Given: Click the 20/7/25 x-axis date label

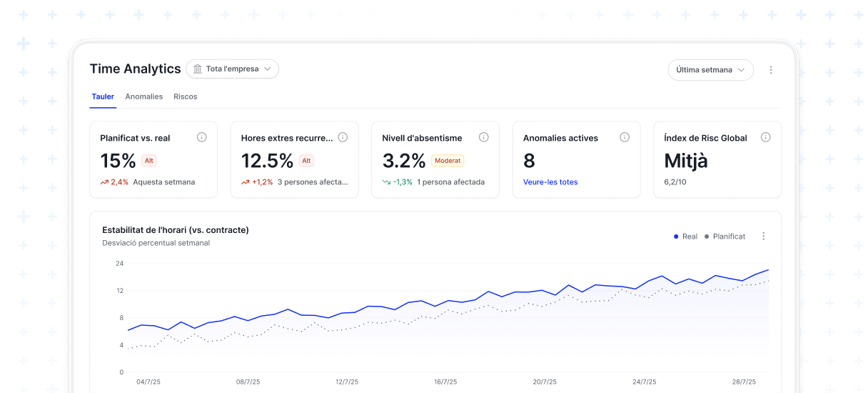Looking at the screenshot, I should pos(544,382).
